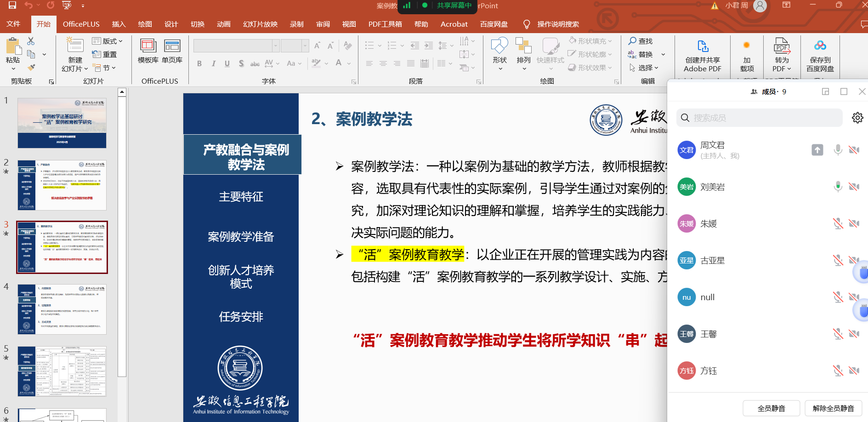Open the 幻灯片放映 tab
The image size is (868, 422).
[x=260, y=24]
